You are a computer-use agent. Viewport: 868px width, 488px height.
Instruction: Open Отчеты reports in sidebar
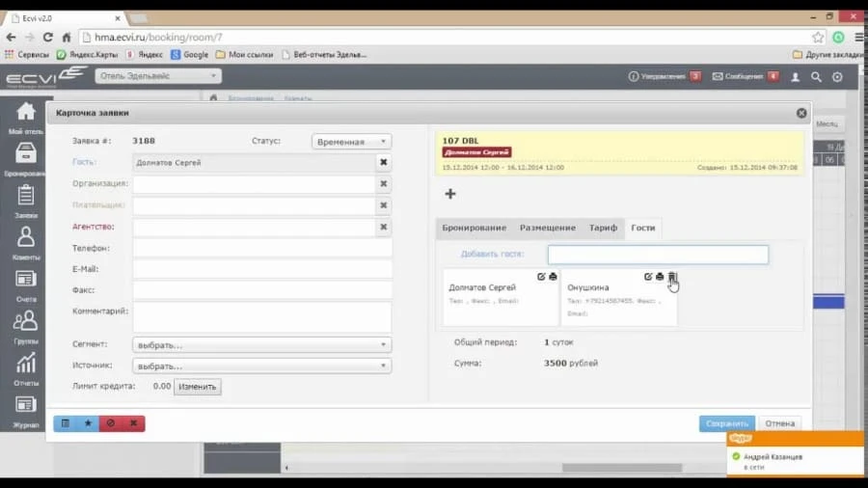pos(25,369)
